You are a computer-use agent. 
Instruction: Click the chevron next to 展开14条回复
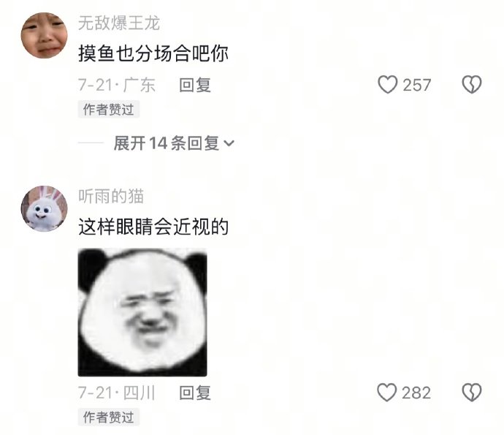point(229,143)
